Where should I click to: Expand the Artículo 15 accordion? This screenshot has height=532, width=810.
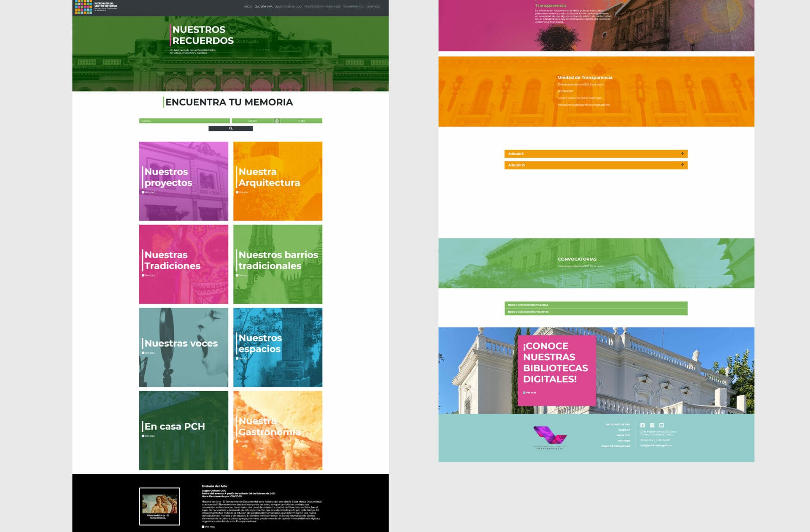[596, 165]
